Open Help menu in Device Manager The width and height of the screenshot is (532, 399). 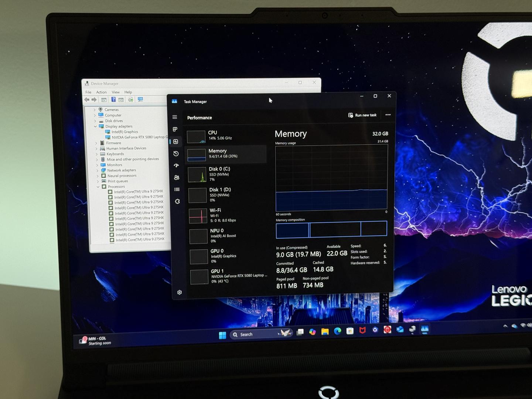click(128, 92)
